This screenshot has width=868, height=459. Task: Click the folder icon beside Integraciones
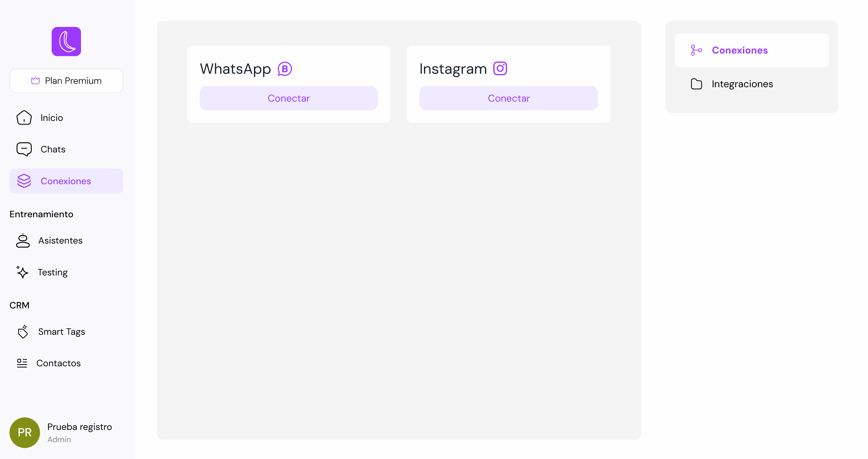(696, 84)
